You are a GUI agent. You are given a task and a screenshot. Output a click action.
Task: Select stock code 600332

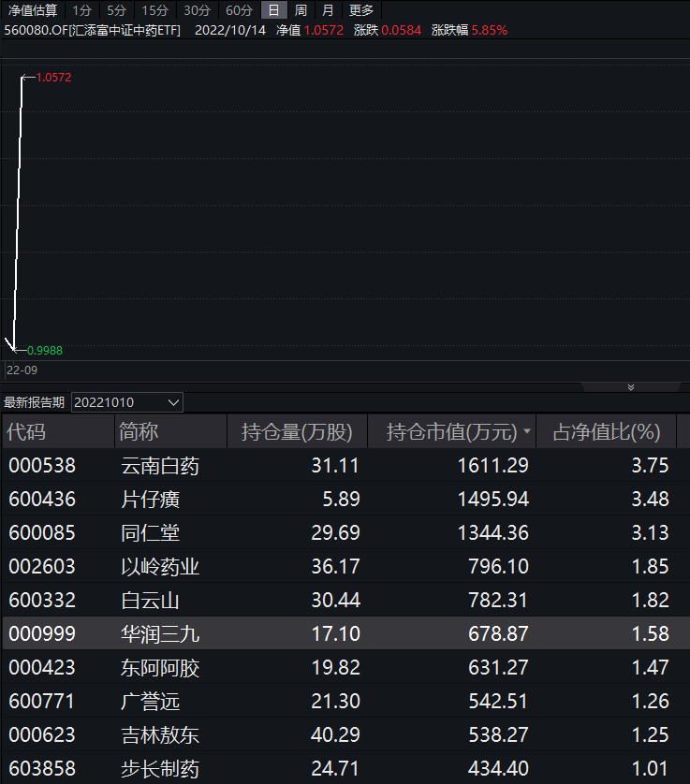[x=42, y=600]
